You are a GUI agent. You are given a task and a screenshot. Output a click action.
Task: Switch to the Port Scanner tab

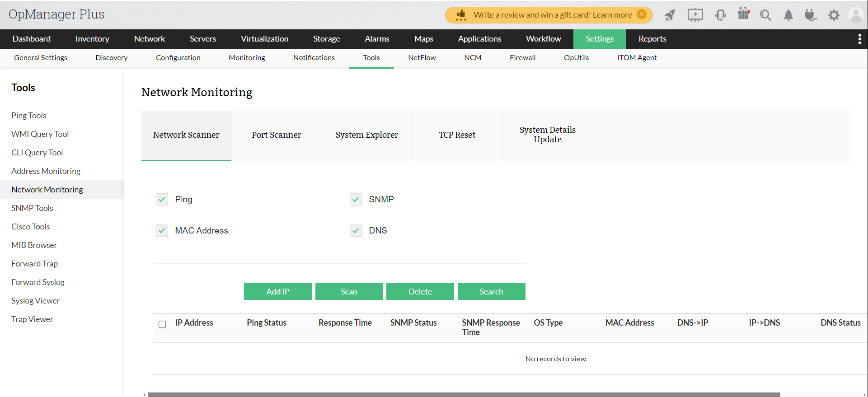277,135
